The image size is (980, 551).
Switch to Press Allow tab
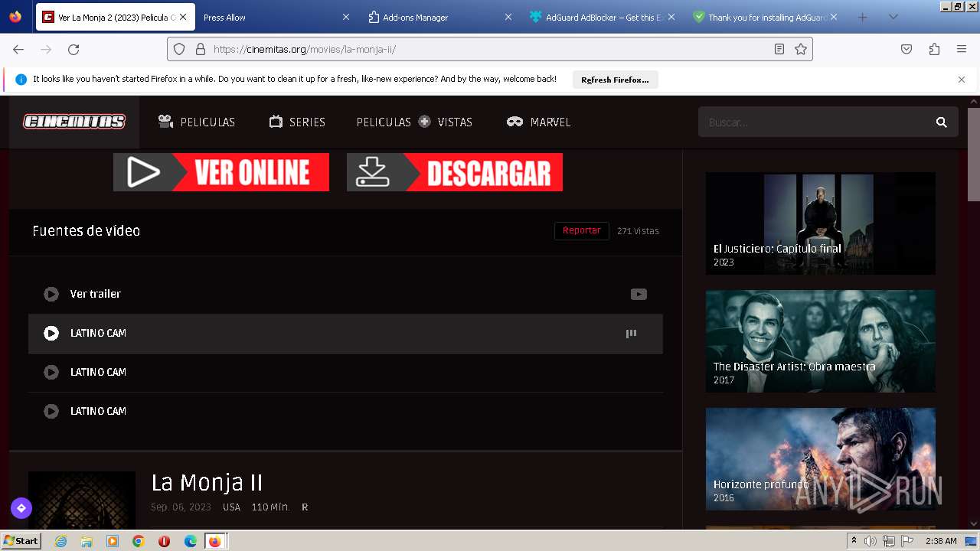click(x=276, y=17)
